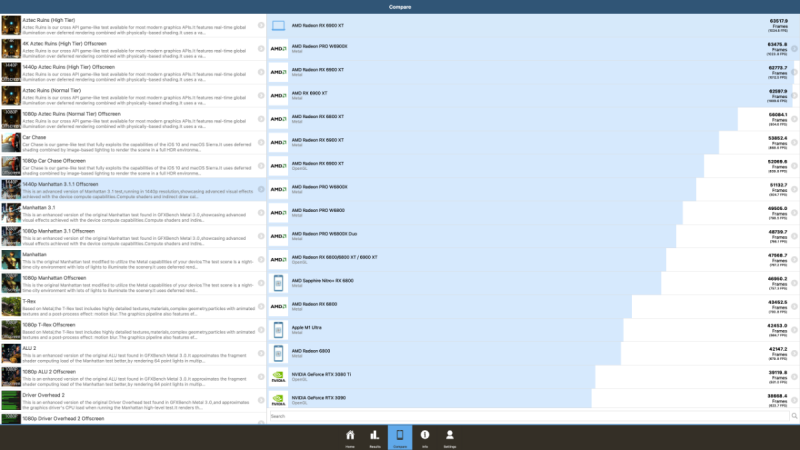Select the 1080p Driver Overhead 2 Offscreen test
800x450 pixels.
133,419
